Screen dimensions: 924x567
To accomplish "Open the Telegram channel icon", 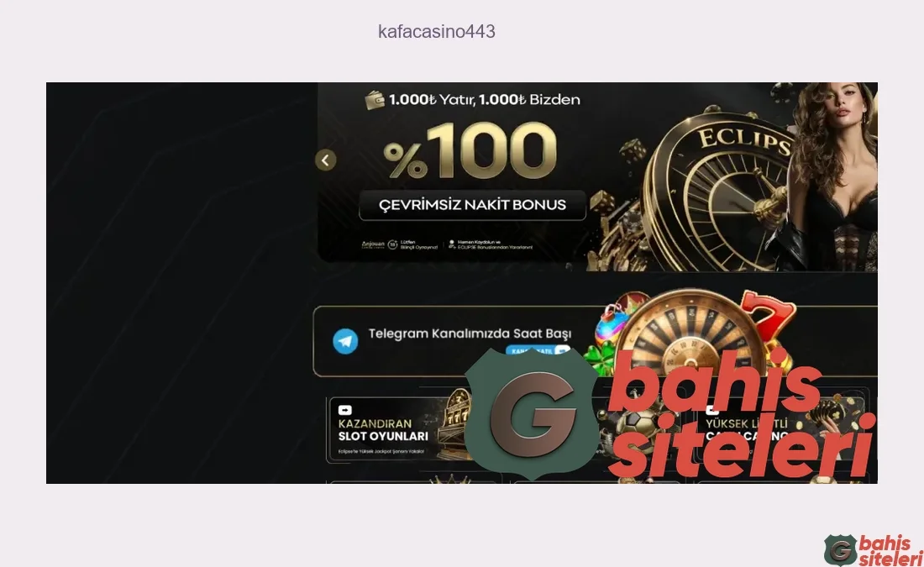I will tap(345, 341).
